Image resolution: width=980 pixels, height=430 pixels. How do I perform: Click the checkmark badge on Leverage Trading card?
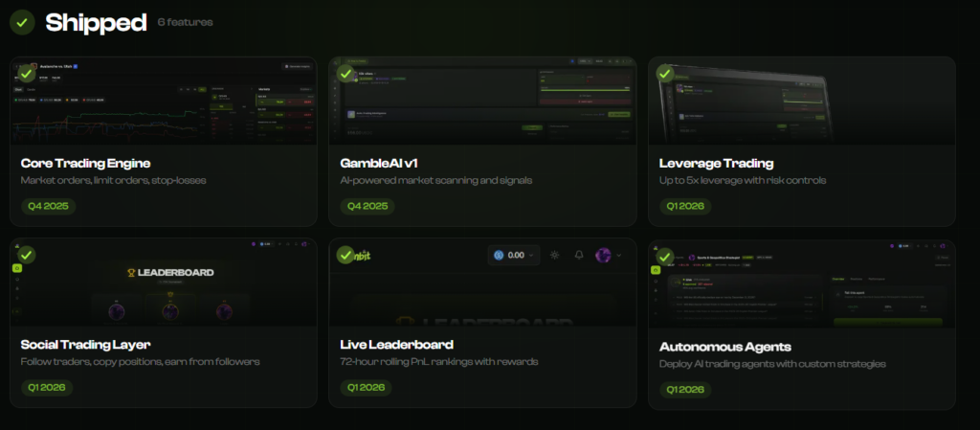tap(665, 73)
